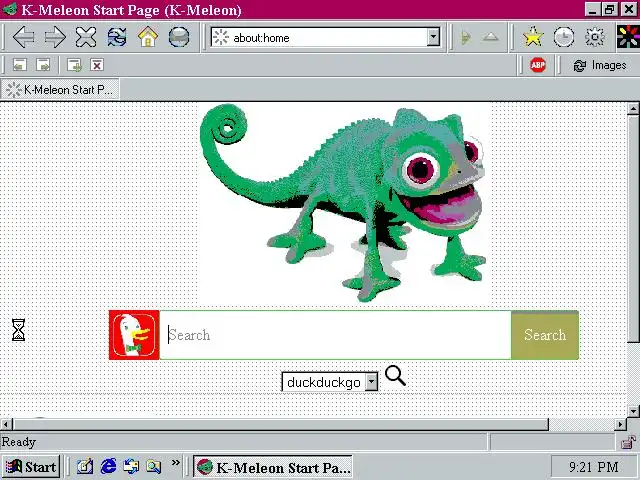Click the globe toolbar icon next to Home

point(179,37)
